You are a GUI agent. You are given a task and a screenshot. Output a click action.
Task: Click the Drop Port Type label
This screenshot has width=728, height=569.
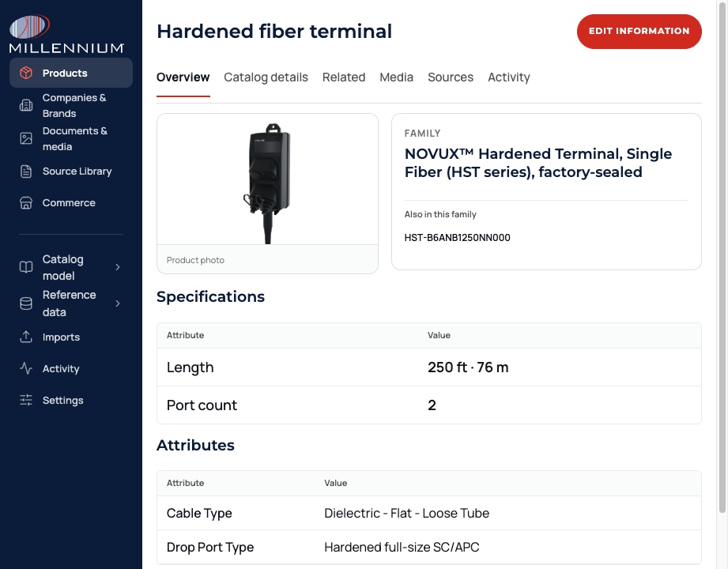[209, 547]
